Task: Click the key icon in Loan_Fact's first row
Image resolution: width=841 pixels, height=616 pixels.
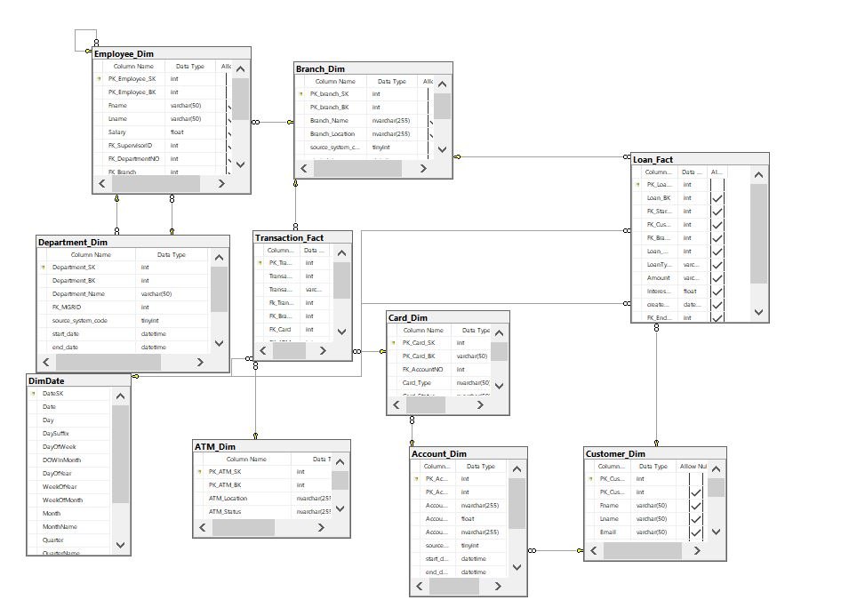Action: (637, 184)
